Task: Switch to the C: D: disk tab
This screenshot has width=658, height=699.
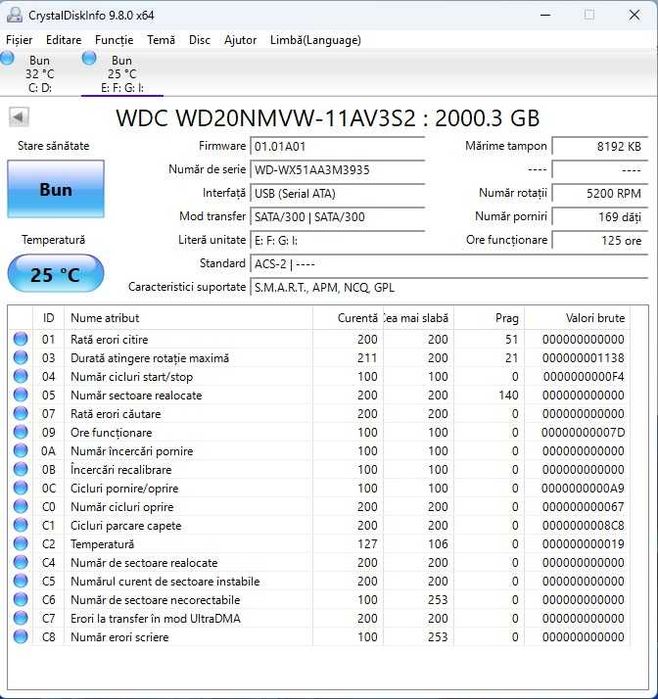Action: click(x=40, y=74)
